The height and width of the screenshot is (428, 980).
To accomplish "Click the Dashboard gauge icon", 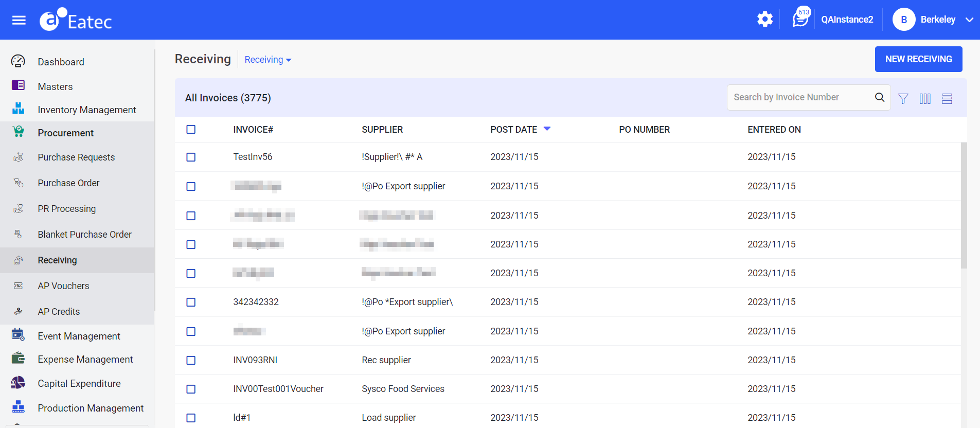I will click(18, 62).
